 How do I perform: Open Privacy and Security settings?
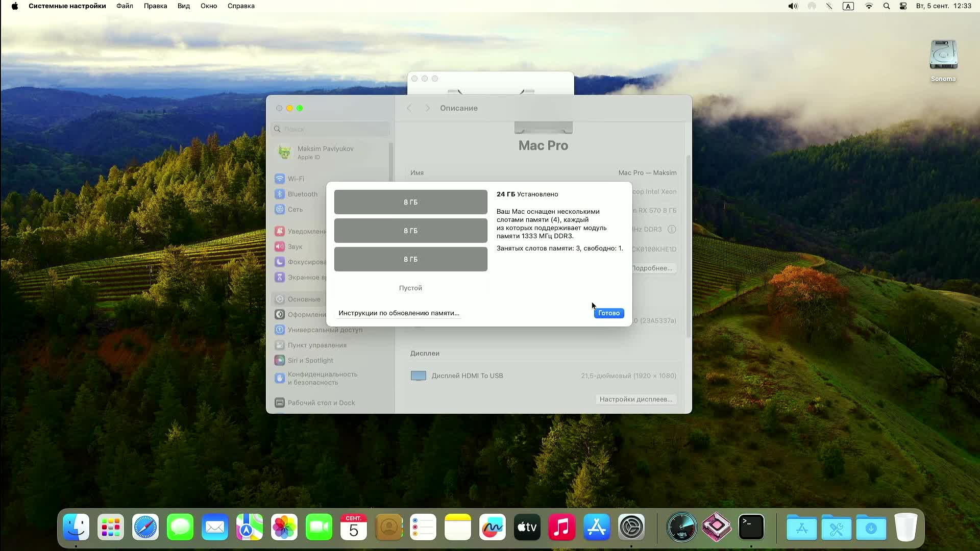coord(323,378)
